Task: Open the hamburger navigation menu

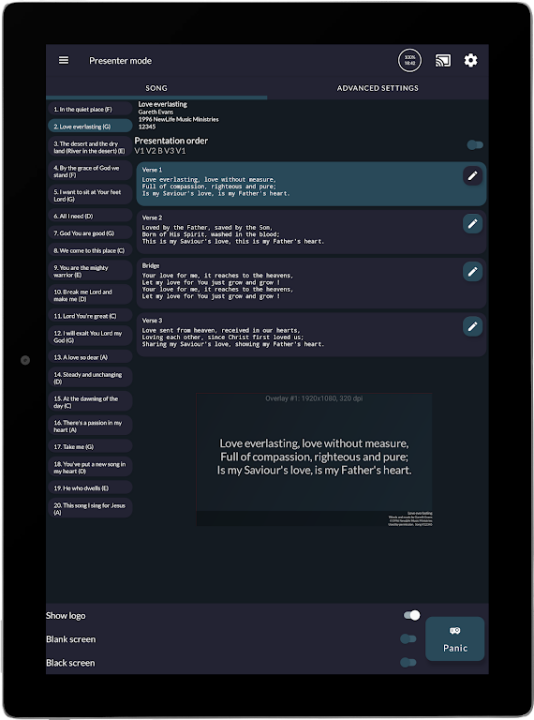Action: pyautogui.click(x=63, y=60)
